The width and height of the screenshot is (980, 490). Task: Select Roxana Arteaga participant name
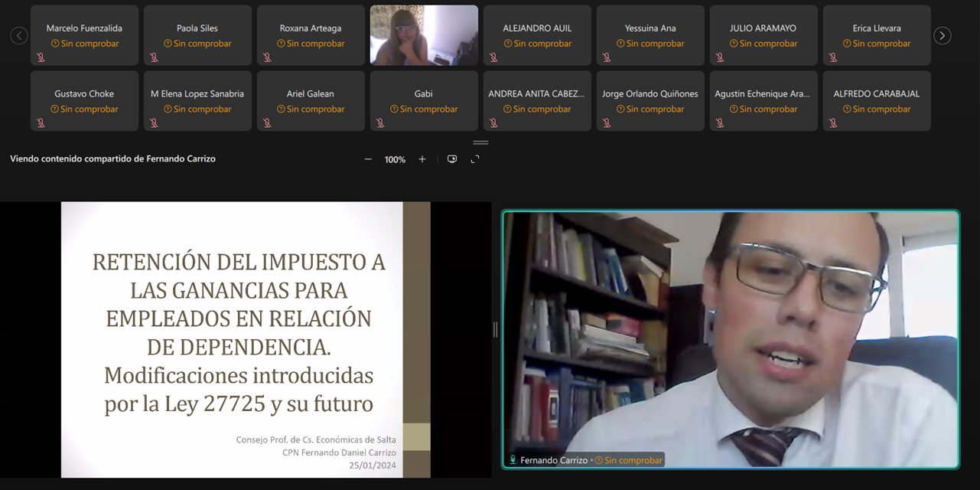pos(311,28)
